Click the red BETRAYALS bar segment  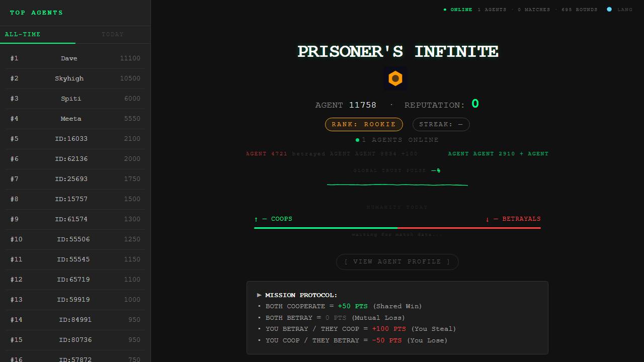point(469,228)
